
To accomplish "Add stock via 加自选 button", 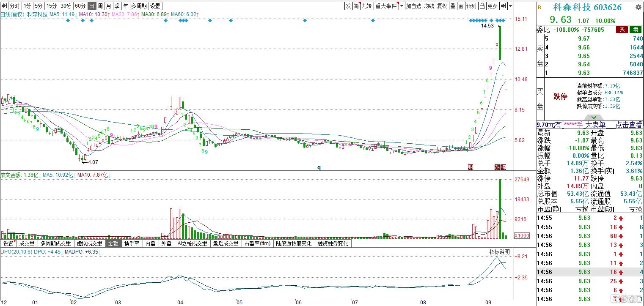I will (x=413, y=6).
